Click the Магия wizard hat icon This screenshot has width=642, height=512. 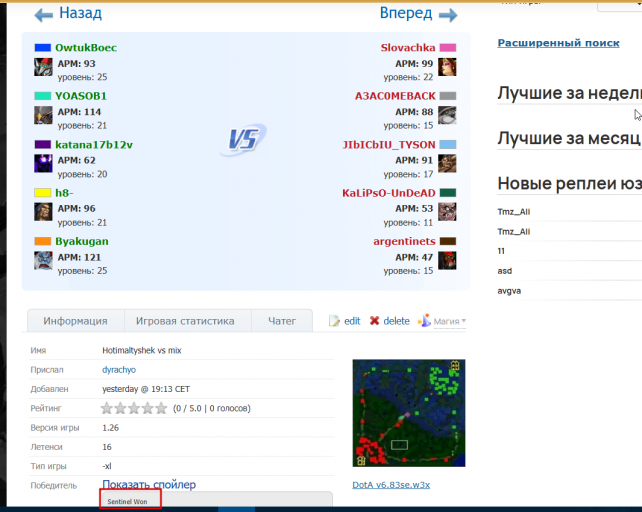(425, 320)
